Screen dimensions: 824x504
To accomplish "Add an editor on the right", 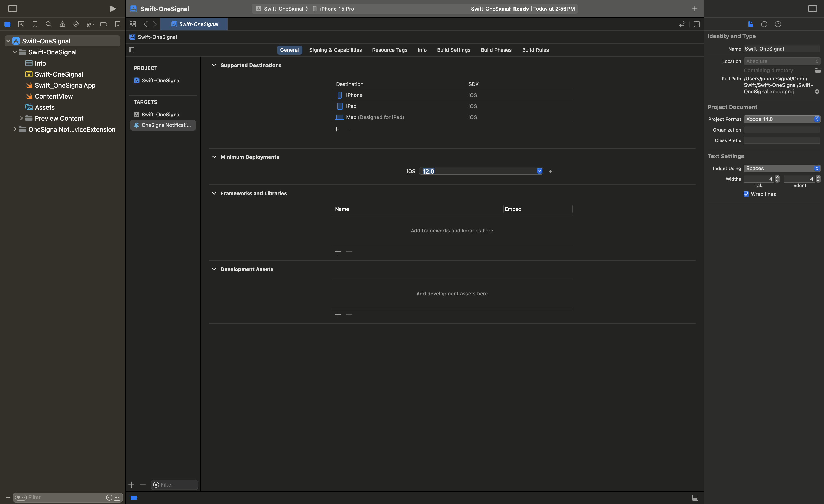I will [697, 24].
